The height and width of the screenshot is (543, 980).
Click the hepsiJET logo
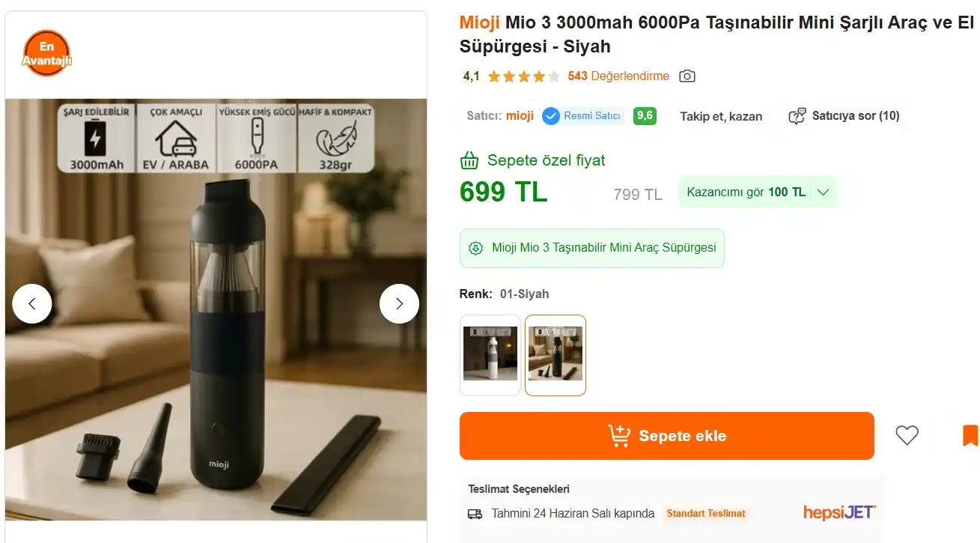click(839, 513)
